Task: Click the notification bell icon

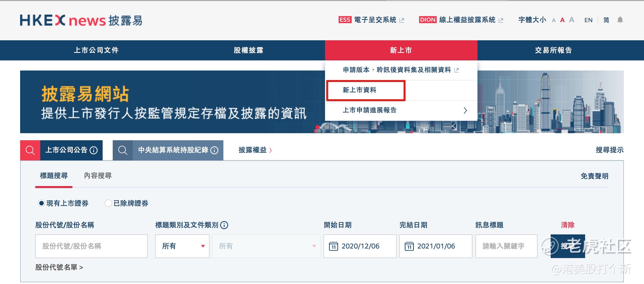Action: point(620,20)
